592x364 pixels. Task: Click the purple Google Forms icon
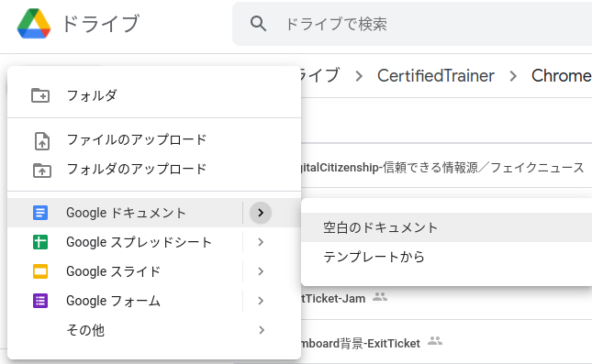pos(40,301)
